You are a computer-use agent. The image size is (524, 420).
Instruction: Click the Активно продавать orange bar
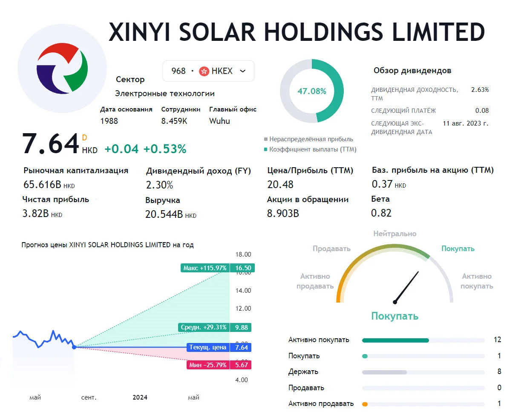365,404
